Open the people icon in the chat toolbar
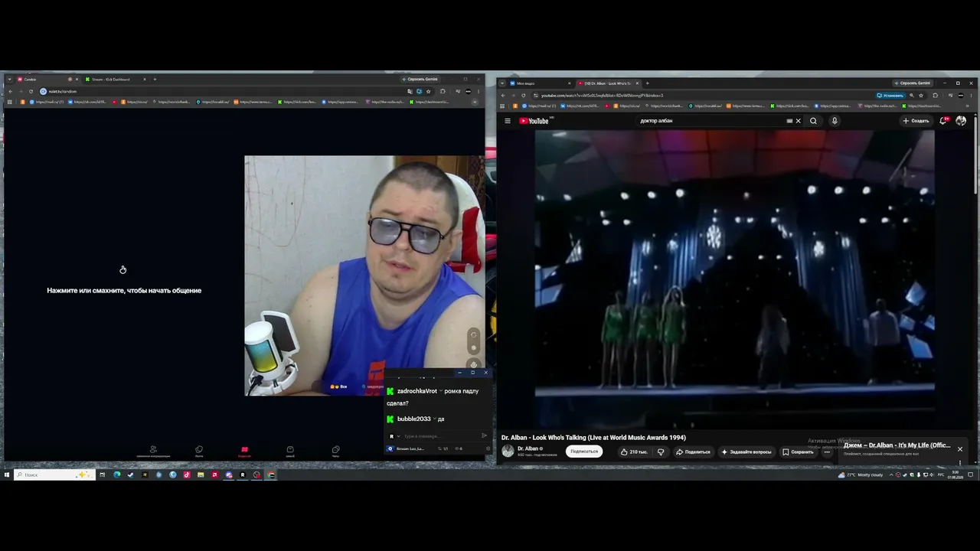 tap(153, 450)
